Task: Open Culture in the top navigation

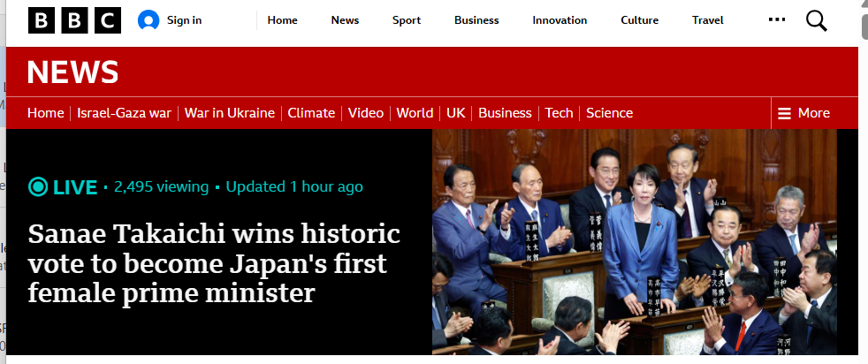Action: coord(639,20)
